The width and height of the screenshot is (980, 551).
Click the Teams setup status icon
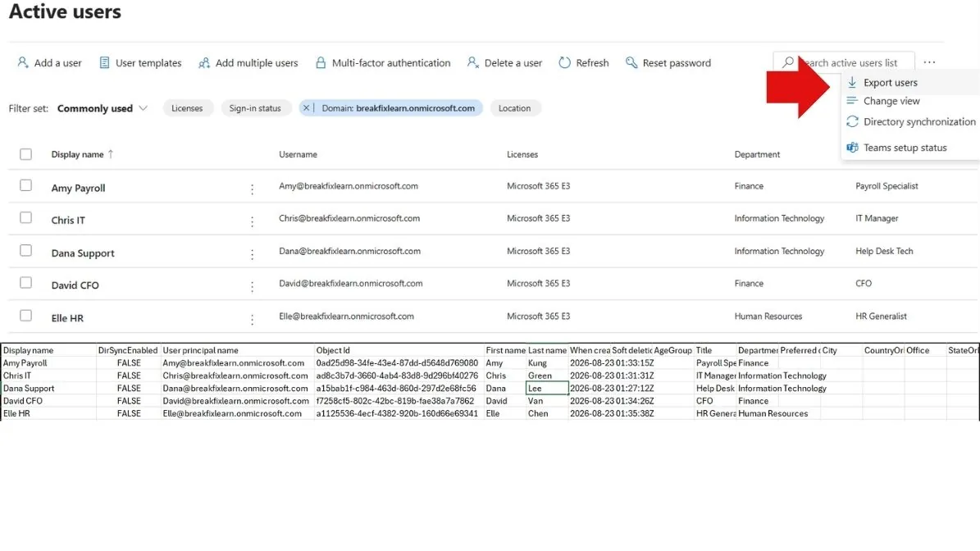[852, 148]
